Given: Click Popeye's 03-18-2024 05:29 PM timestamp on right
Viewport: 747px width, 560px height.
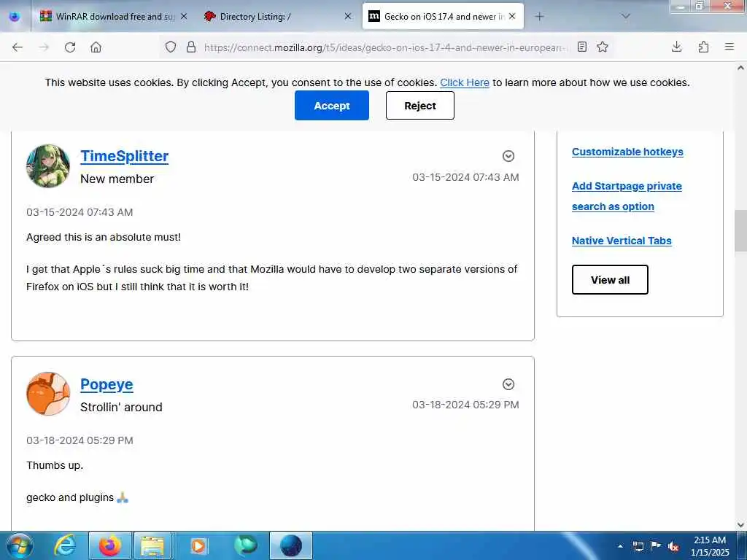Looking at the screenshot, I should coord(465,405).
